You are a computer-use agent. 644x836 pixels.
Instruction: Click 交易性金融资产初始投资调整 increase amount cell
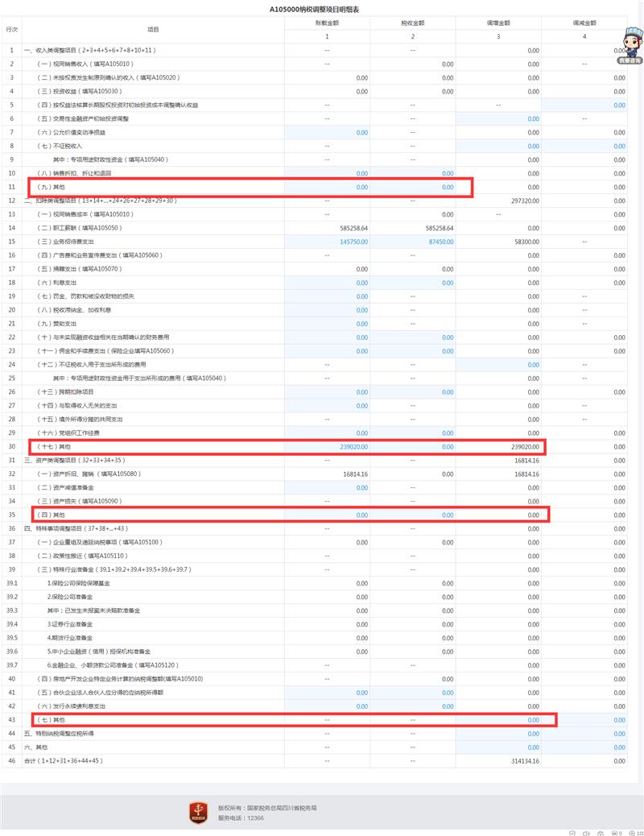[x=498, y=118]
